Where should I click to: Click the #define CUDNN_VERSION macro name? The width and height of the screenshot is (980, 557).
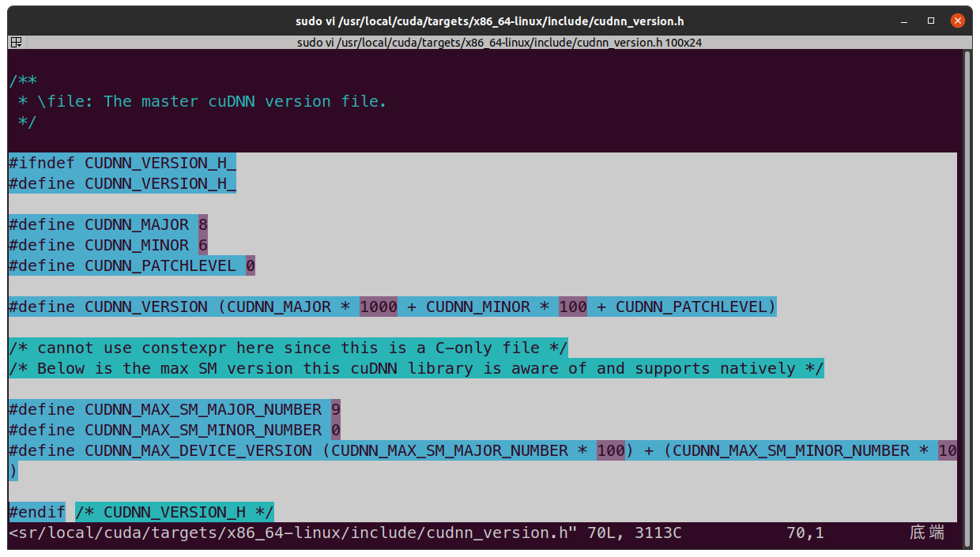coord(146,307)
